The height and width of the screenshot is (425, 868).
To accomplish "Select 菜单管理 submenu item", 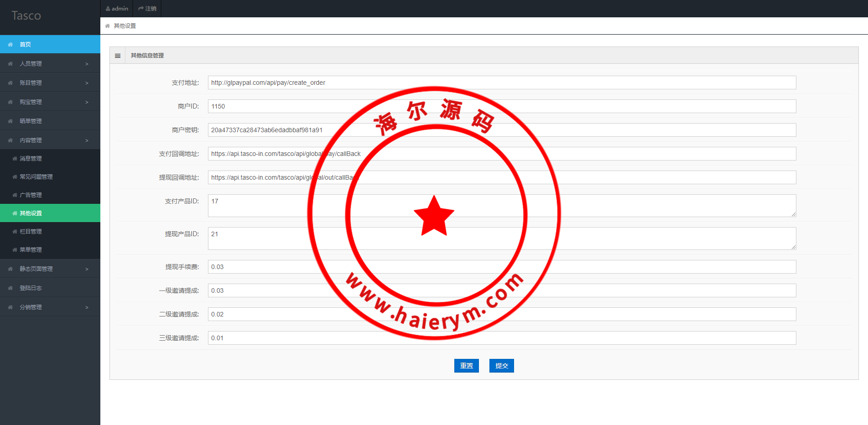I will (50, 249).
